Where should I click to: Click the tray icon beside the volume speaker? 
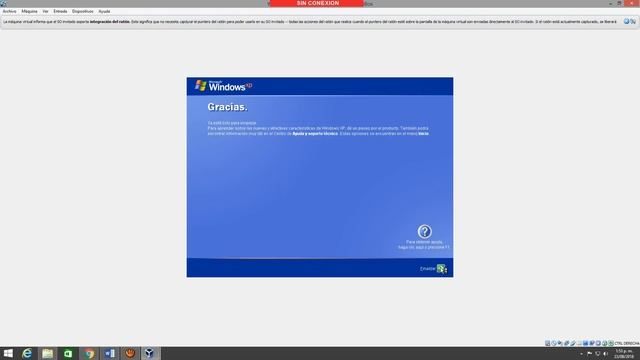click(x=598, y=353)
